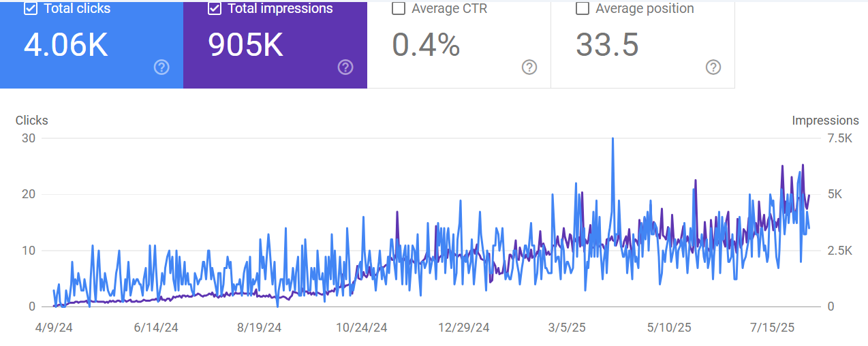Click the 4.06K total clicks value
Image resolution: width=868 pixels, height=346 pixels.
(66, 45)
